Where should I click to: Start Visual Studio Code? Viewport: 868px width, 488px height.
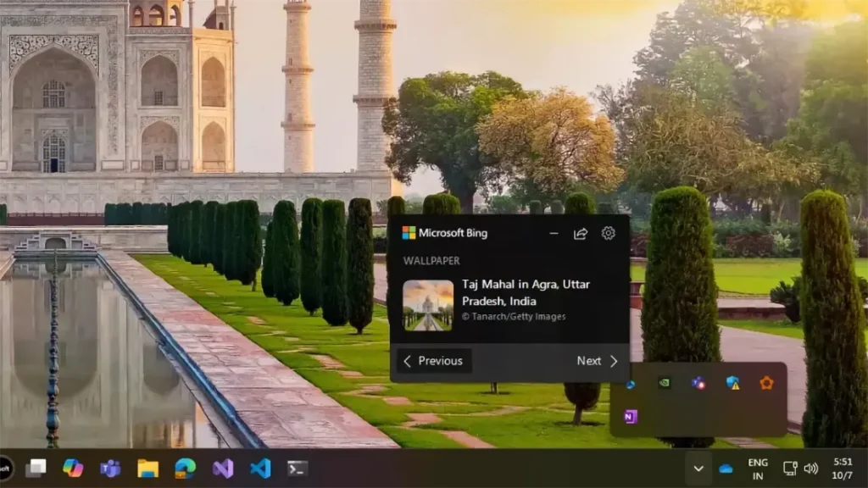pos(260,469)
